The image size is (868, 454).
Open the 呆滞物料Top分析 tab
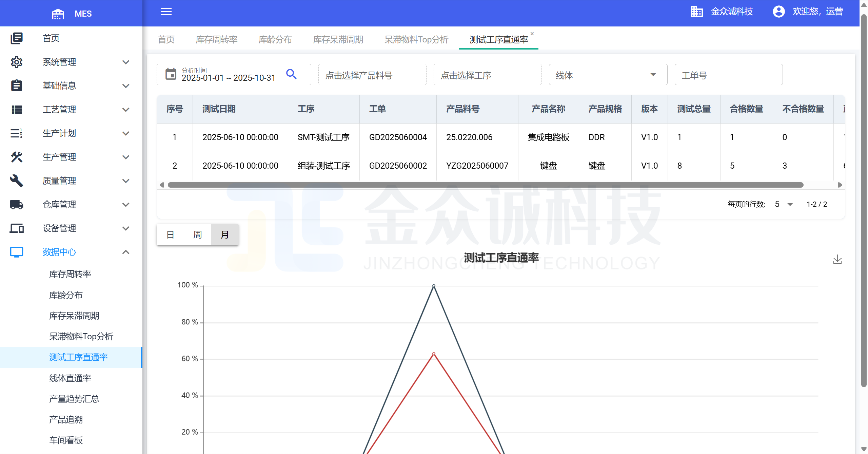tap(416, 40)
